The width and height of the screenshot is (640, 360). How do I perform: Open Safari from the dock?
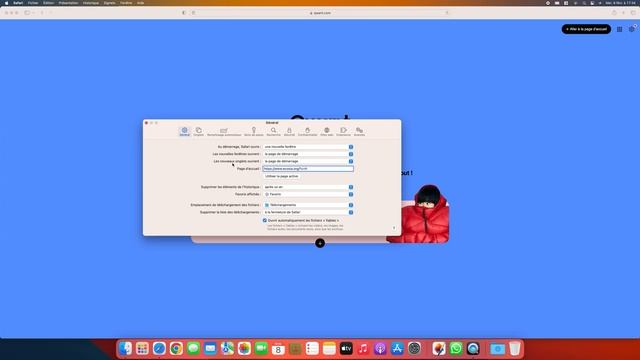pos(159,349)
